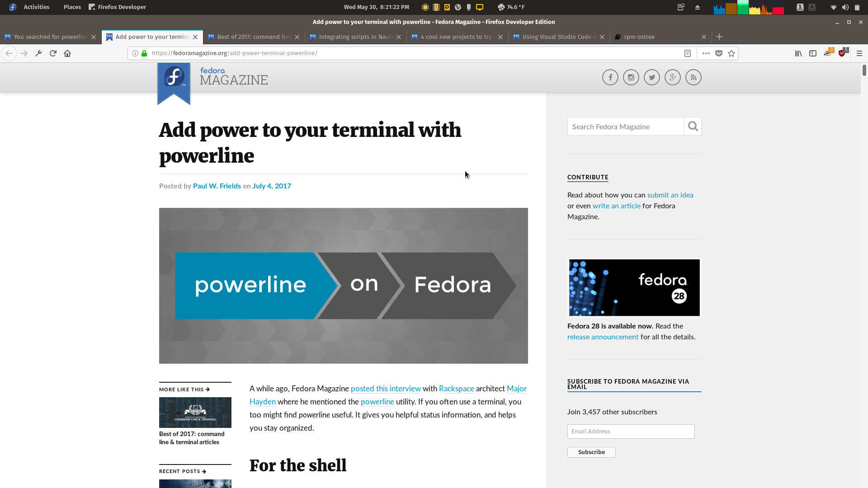Click 'write an article' link
The height and width of the screenshot is (488, 868).
[616, 206]
